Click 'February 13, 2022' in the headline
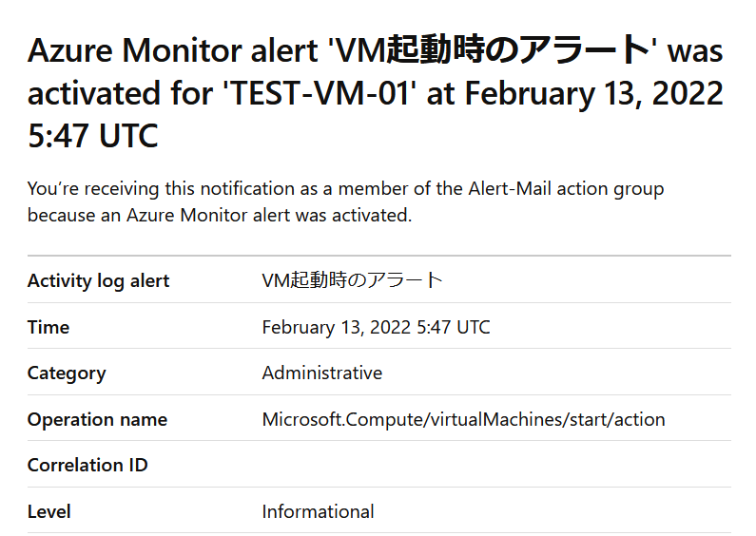Screen dimensions: 756x536 point(593,93)
